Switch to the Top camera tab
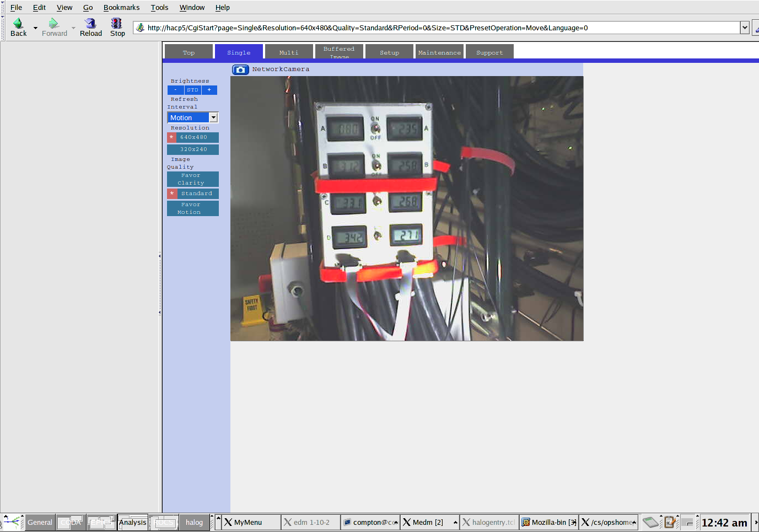Screen dimensions: 759x532 [189, 51]
